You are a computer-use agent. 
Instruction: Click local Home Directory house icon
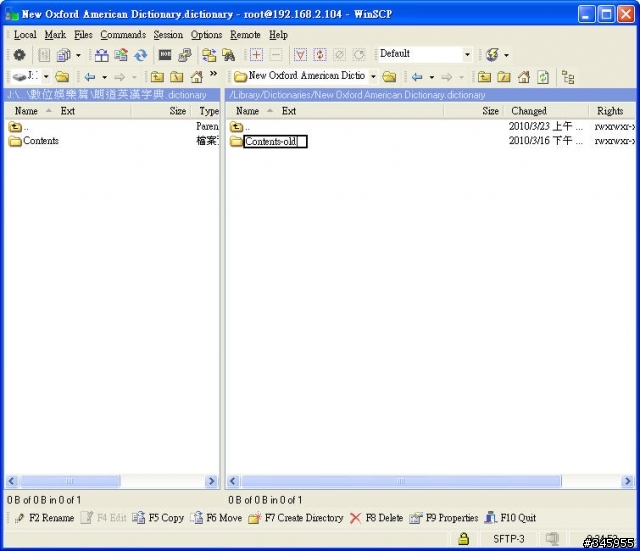click(197, 77)
